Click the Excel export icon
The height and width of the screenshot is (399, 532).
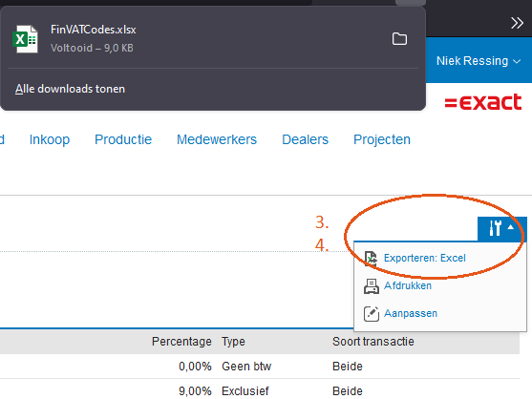tap(371, 259)
